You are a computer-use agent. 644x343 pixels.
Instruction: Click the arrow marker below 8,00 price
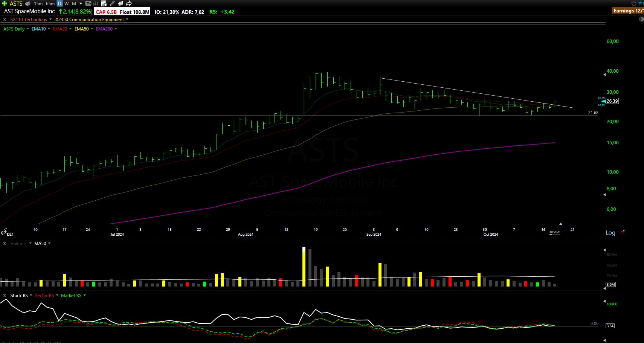pyautogui.click(x=604, y=195)
